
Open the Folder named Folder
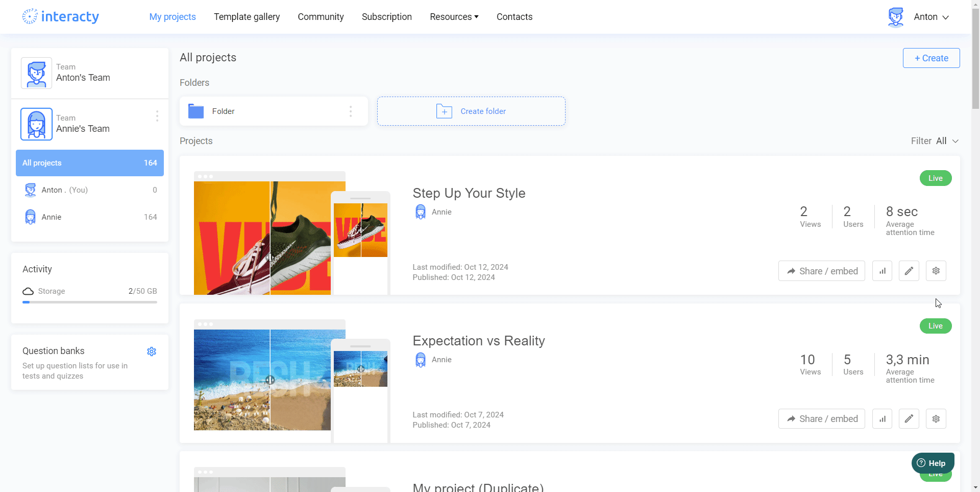(274, 111)
